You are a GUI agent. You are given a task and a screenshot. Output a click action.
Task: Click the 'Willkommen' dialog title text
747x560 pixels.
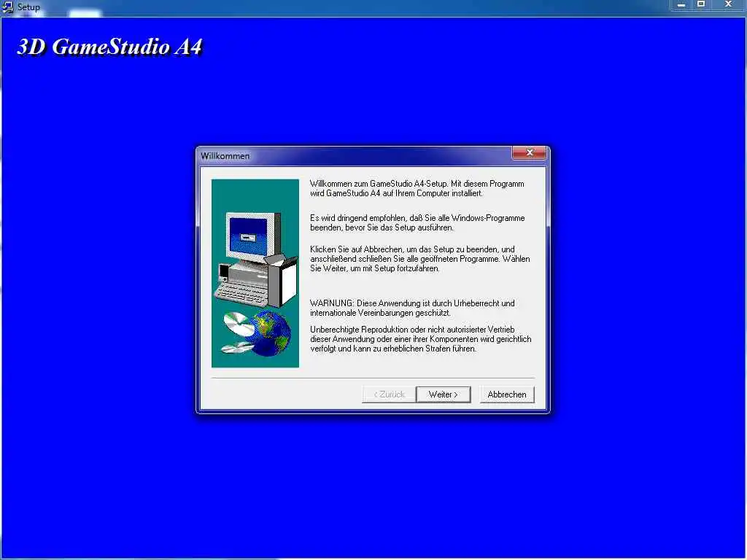[225, 156]
